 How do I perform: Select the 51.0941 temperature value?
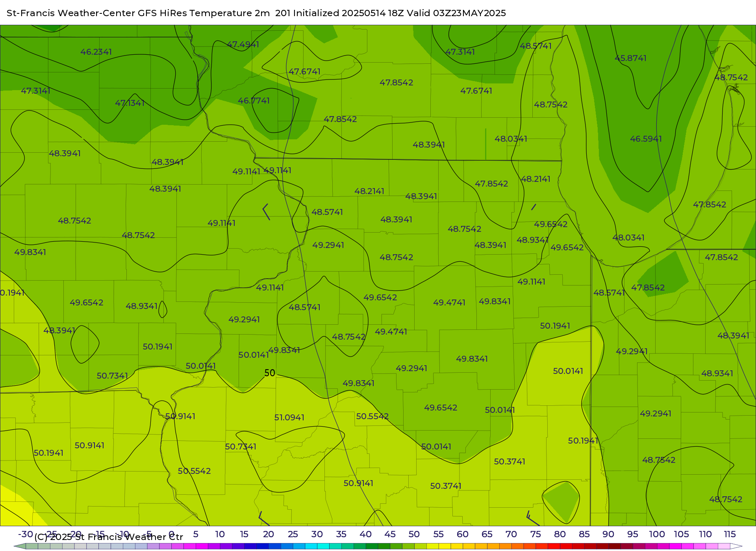tap(289, 418)
